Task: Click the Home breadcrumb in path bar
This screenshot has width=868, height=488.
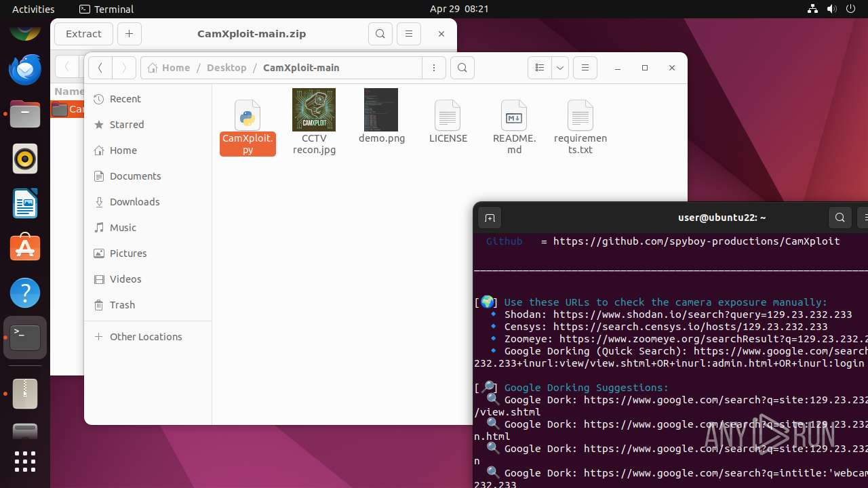Action: [169, 68]
